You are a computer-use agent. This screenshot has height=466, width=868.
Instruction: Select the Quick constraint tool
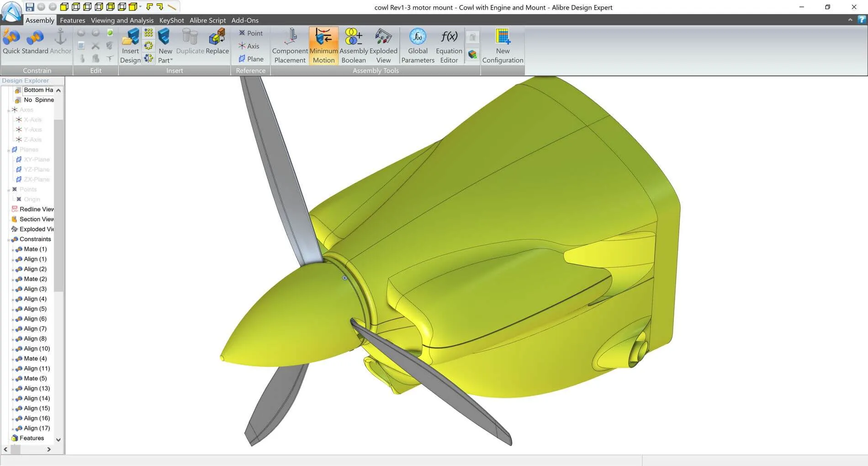(11, 42)
